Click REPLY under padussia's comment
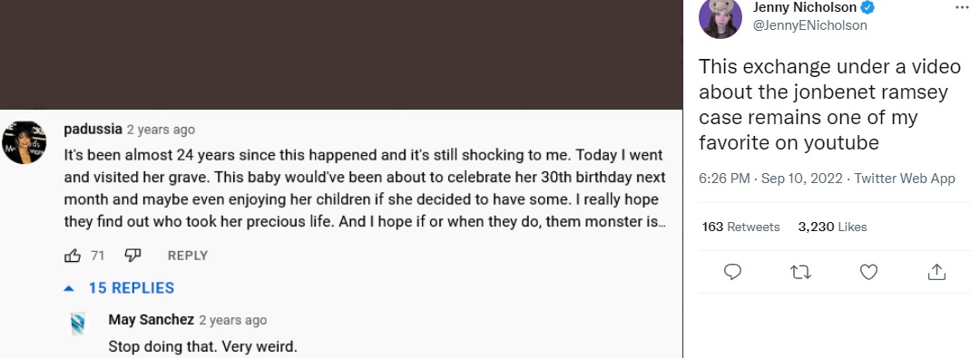This screenshot has height=358, width=980. (x=188, y=256)
